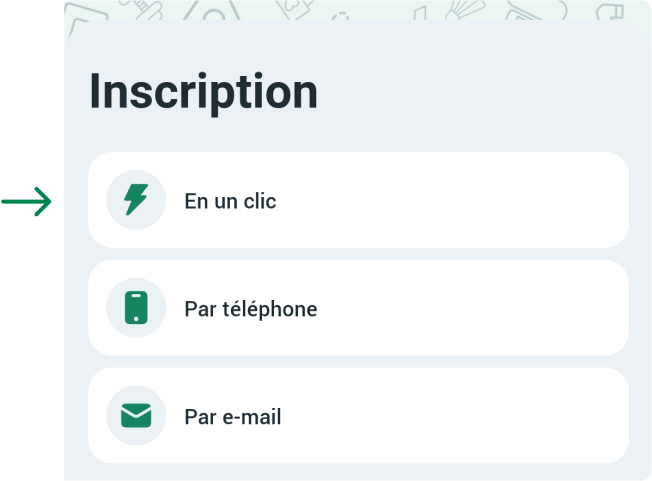The width and height of the screenshot is (652, 481).
Task: Choose the Par téléphone registration option
Action: 358,308
